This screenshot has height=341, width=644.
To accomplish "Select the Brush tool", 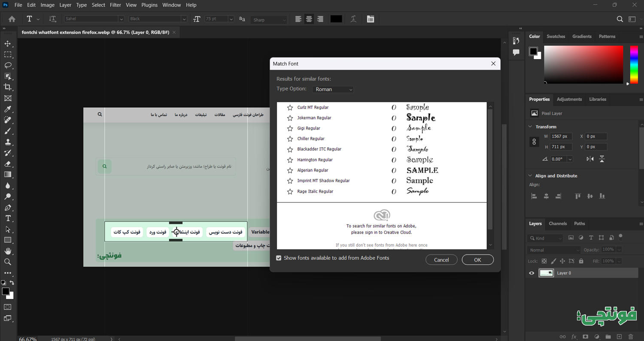I will (8, 131).
